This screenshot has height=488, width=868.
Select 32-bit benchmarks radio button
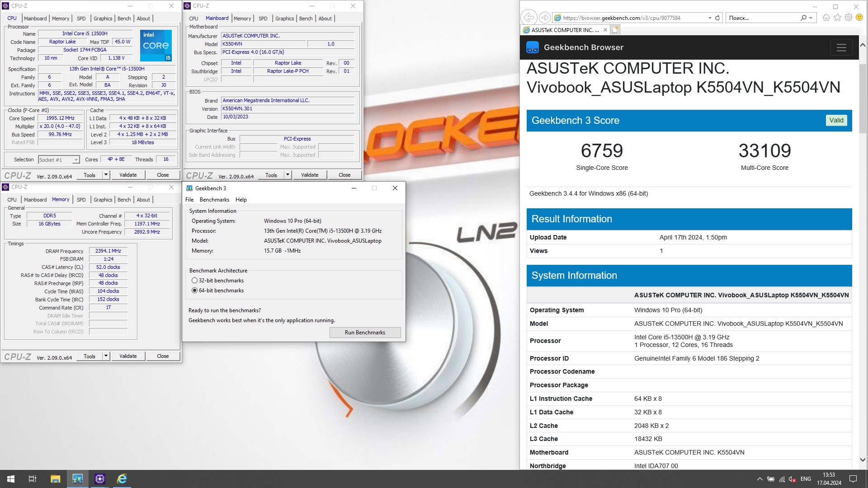[x=195, y=281]
